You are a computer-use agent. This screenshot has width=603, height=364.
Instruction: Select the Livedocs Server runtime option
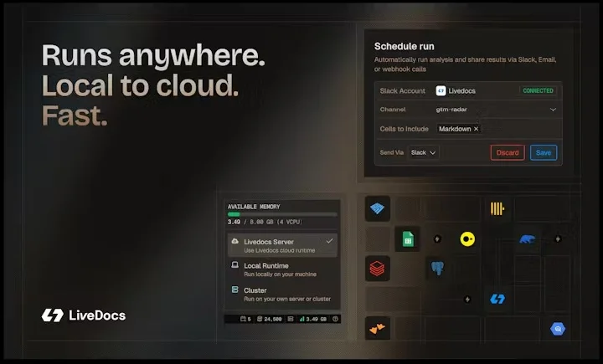[282, 245]
